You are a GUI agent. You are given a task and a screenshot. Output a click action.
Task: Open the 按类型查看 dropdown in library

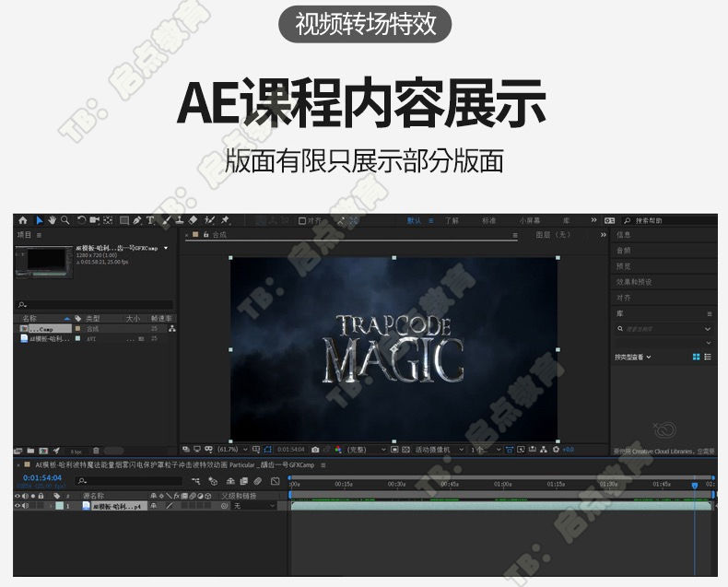click(633, 357)
